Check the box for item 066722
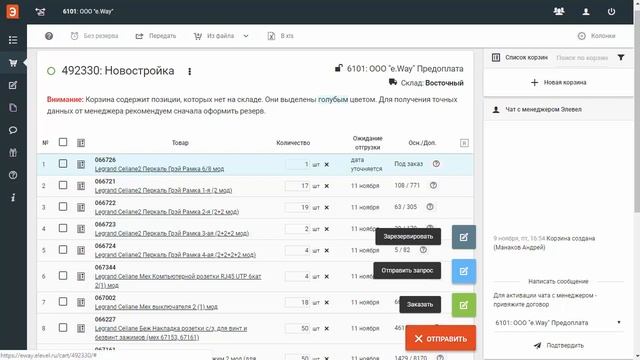The image size is (640, 360). [63, 207]
